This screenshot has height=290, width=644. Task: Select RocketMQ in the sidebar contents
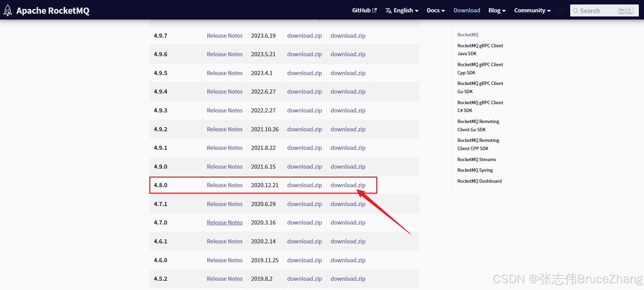pyautogui.click(x=468, y=35)
